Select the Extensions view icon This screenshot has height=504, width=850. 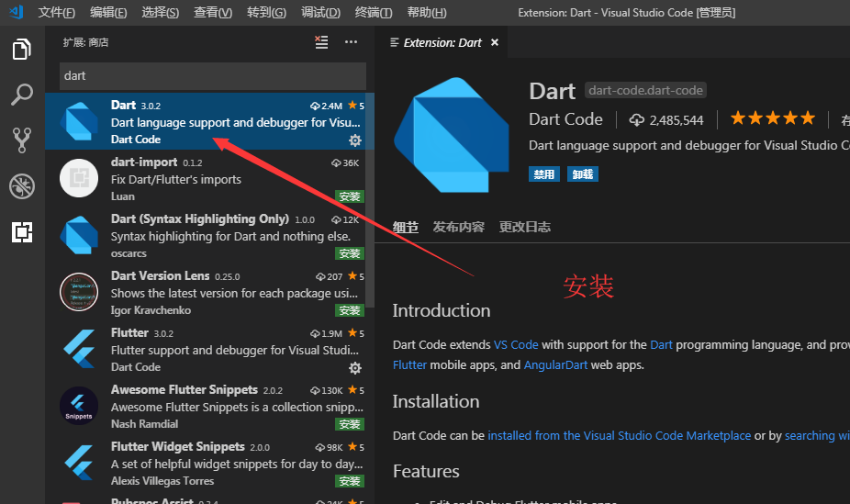[x=22, y=232]
